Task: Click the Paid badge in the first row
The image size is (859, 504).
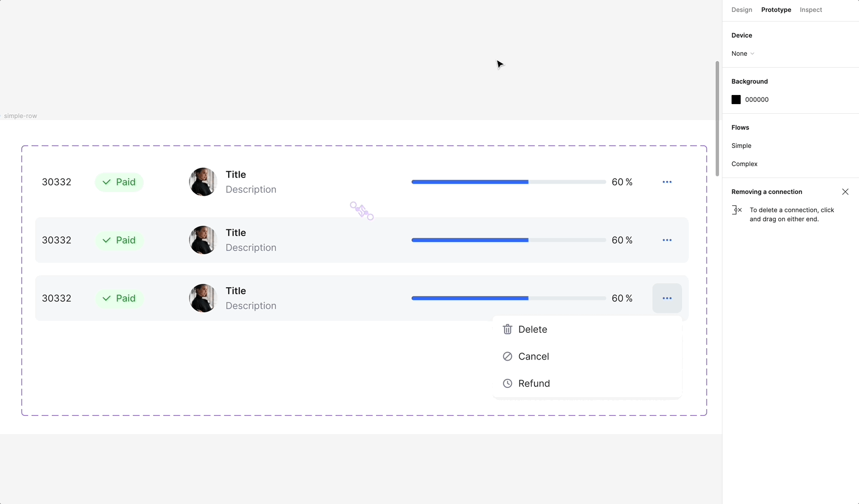Action: tap(119, 182)
